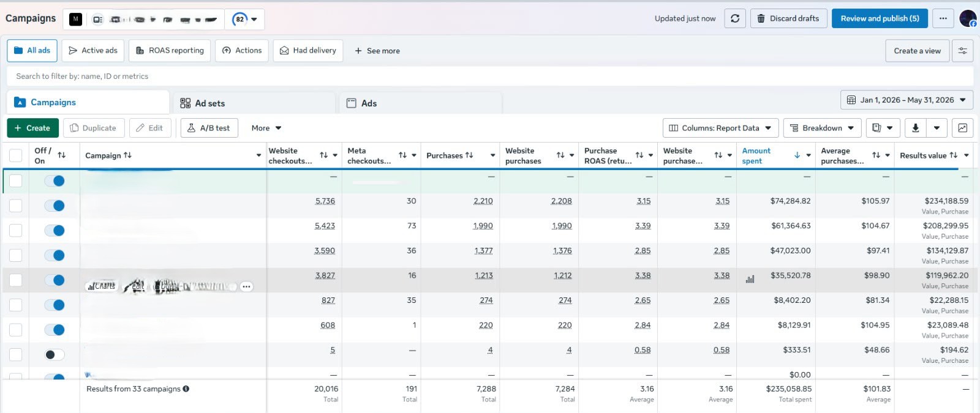Open the charts panel icon in toolbar
This screenshot has width=980, height=413.
pos(963,128)
